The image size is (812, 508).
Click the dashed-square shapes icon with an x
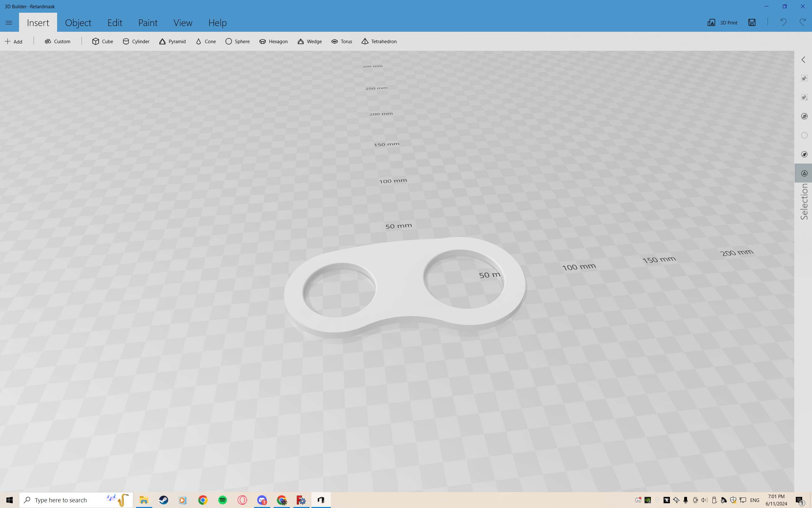pos(804,97)
